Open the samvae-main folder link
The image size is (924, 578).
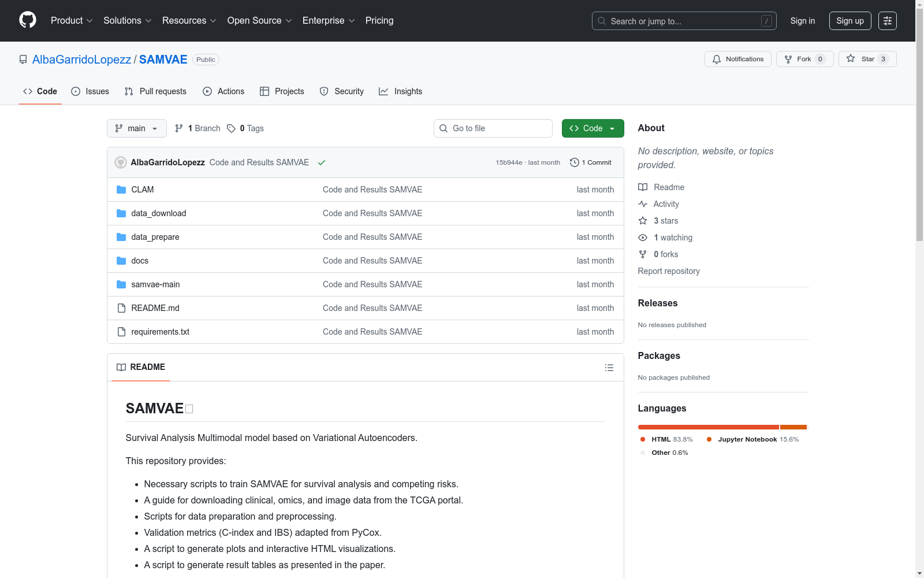[x=155, y=284]
